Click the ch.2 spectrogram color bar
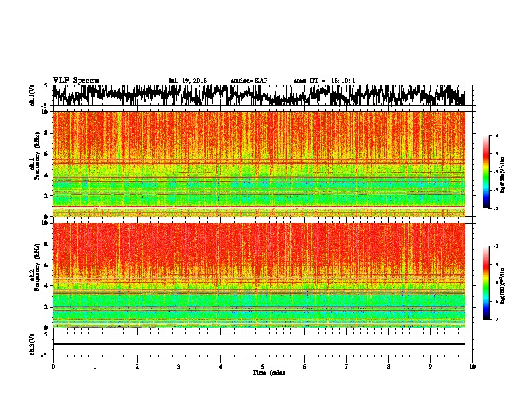 (x=486, y=283)
